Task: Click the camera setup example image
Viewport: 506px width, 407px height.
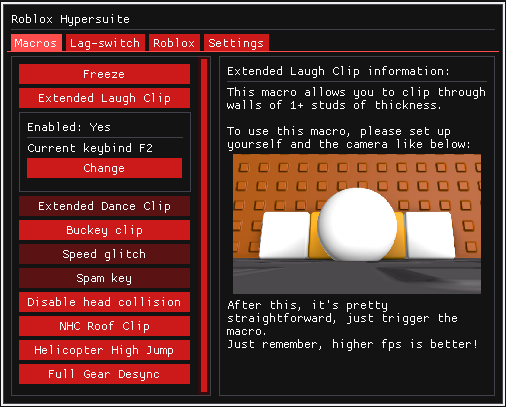Action: [357, 224]
